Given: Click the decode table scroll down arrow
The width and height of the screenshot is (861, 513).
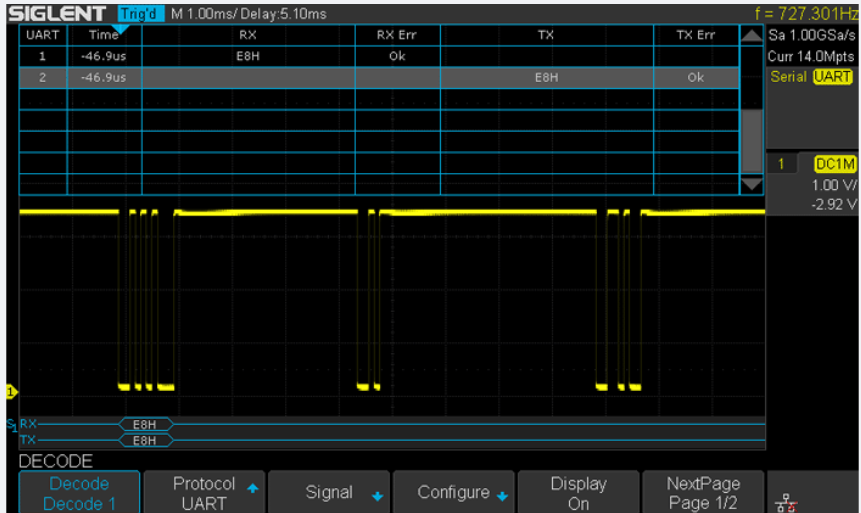Looking at the screenshot, I should [x=751, y=184].
